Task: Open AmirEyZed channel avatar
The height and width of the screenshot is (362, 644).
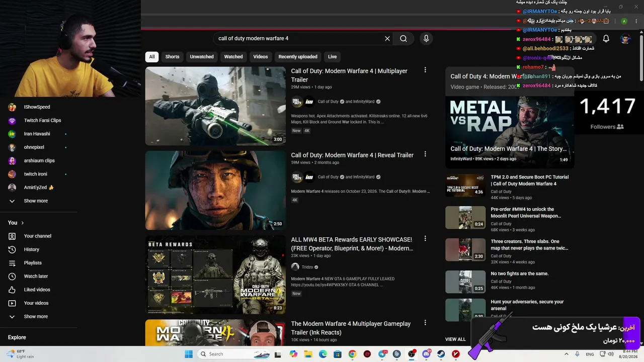Action: tap(12, 188)
